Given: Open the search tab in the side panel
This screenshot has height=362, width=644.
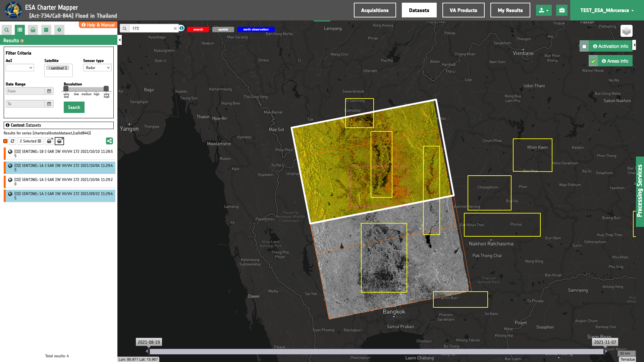Looking at the screenshot, I should coord(7,30).
